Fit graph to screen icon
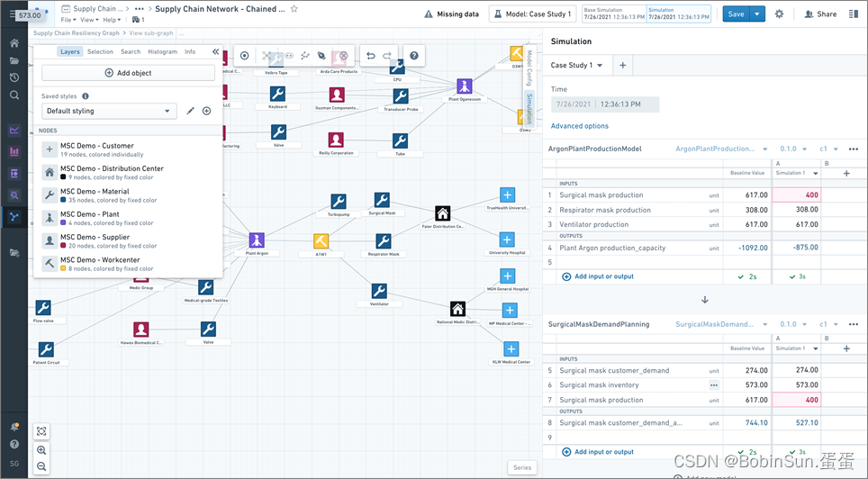868x479 pixels. [41, 431]
